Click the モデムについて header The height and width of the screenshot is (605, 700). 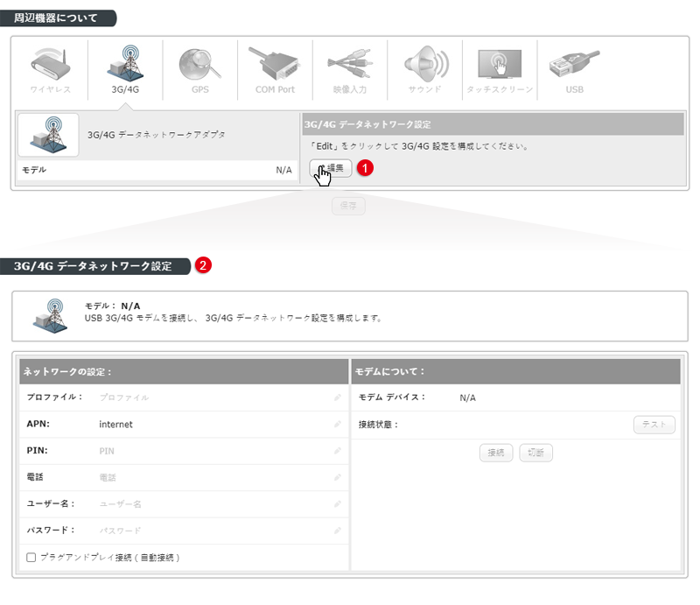[x=515, y=371]
